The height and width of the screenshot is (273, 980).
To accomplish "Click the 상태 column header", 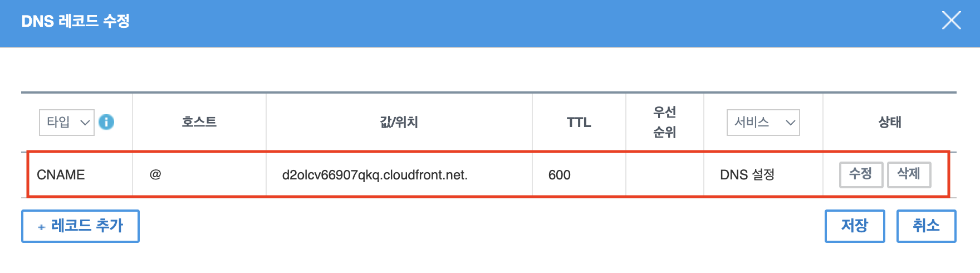I will pyautogui.click(x=889, y=122).
